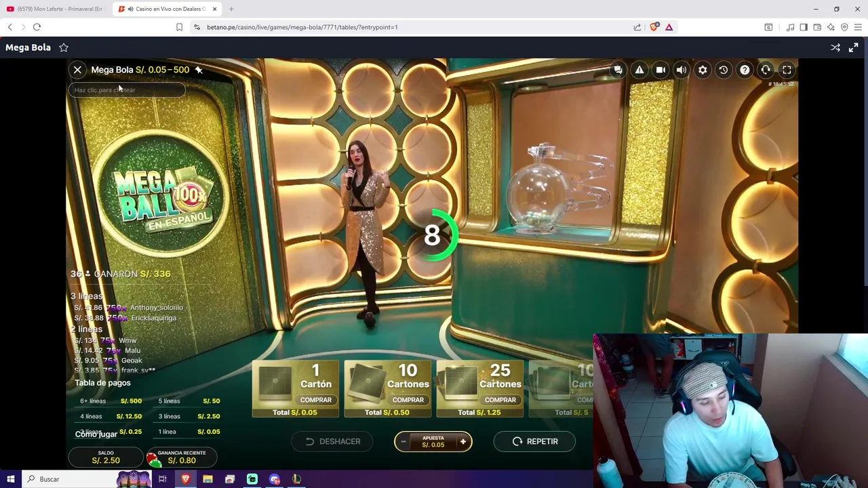
Task: Click winner Anthony_solorilo in the list
Action: [157, 308]
